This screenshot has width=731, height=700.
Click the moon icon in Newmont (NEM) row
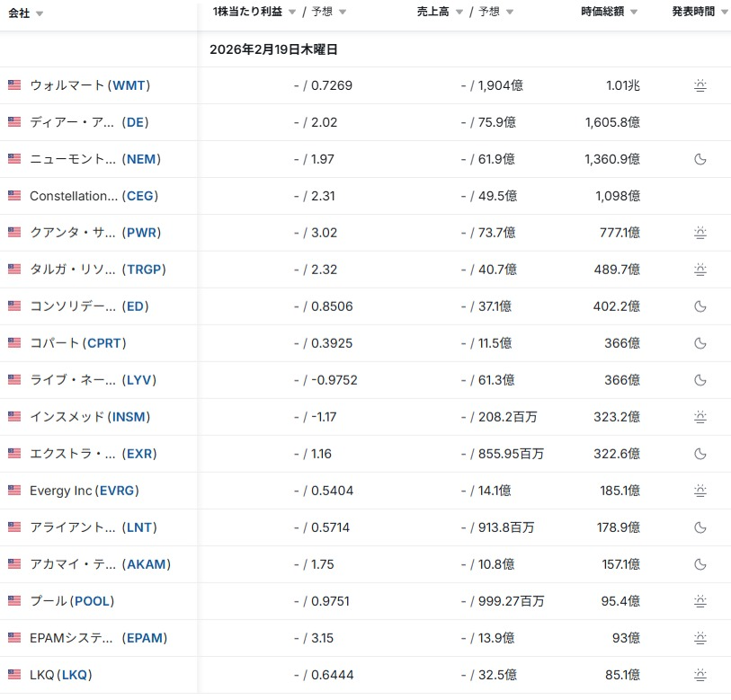(x=700, y=159)
